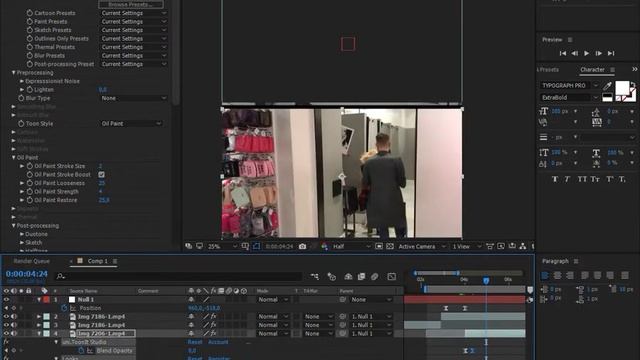640x360 pixels.
Task: Apply Small Caps text style
Action: coord(595,179)
